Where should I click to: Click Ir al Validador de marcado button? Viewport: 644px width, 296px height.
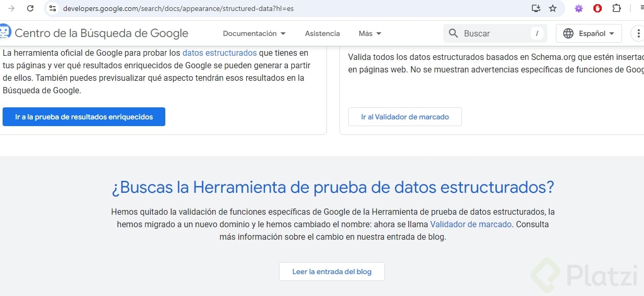(405, 117)
